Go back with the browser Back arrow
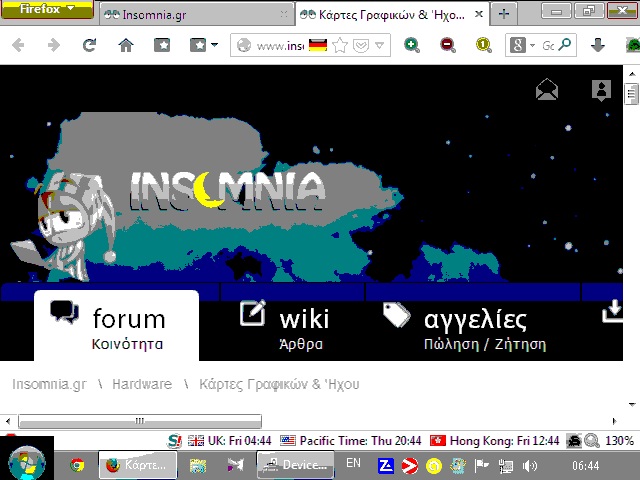The height and width of the screenshot is (480, 640). pyautogui.click(x=18, y=45)
